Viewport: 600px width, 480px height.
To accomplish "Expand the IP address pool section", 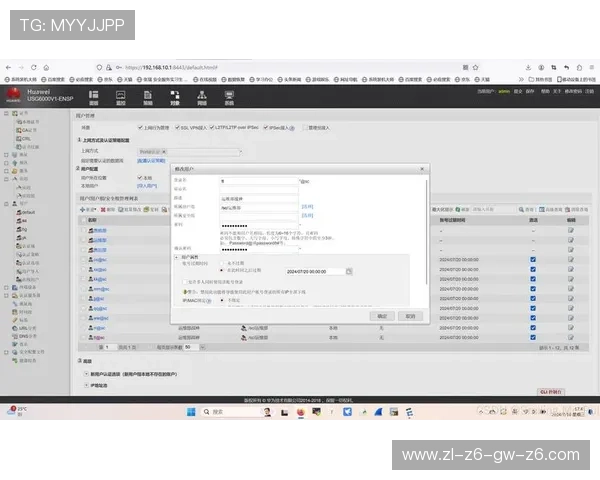I will [x=86, y=385].
